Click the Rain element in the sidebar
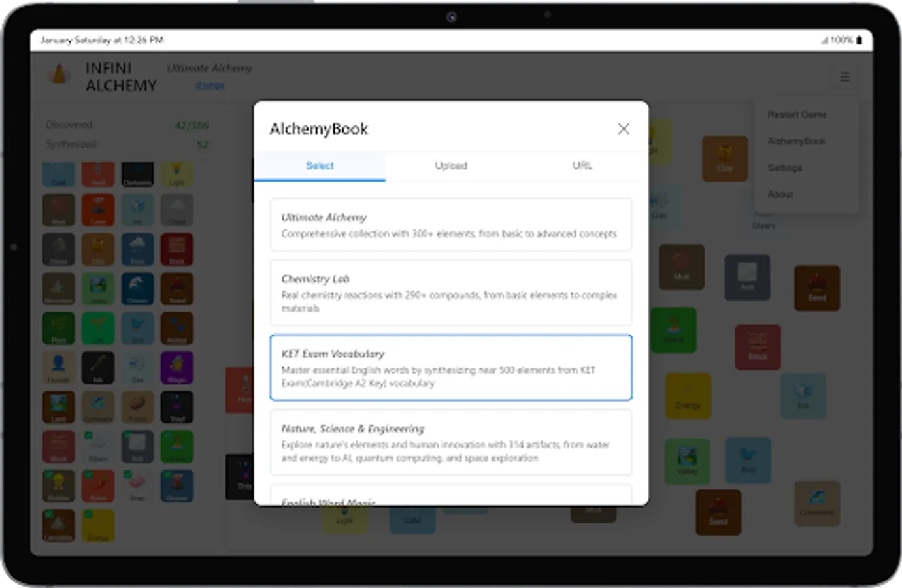Image resolution: width=902 pixels, height=588 pixels. pos(137,249)
